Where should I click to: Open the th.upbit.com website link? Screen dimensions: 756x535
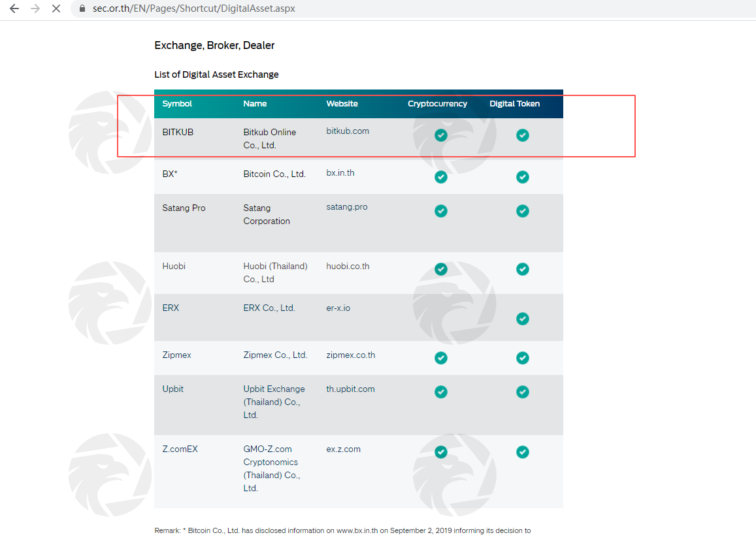(350, 389)
